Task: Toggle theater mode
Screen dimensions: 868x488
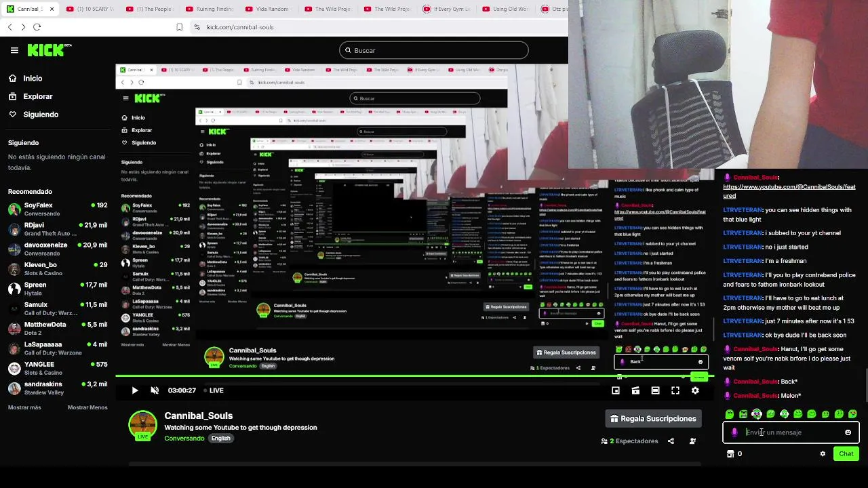Action: point(655,390)
